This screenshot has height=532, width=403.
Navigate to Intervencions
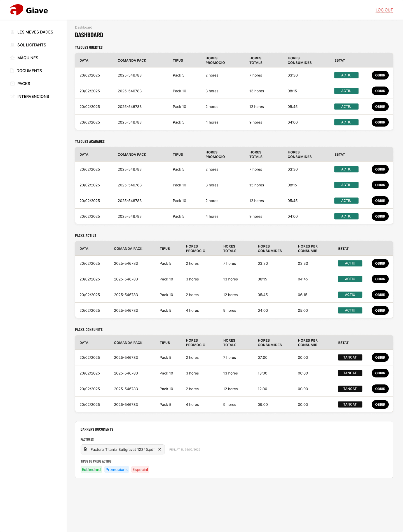33,96
